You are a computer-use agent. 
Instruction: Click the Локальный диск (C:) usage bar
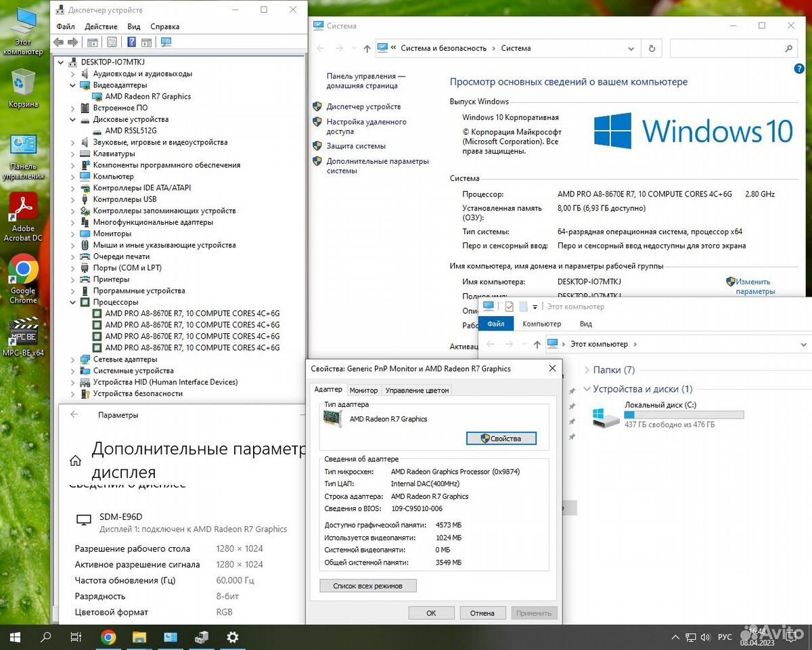pos(683,415)
